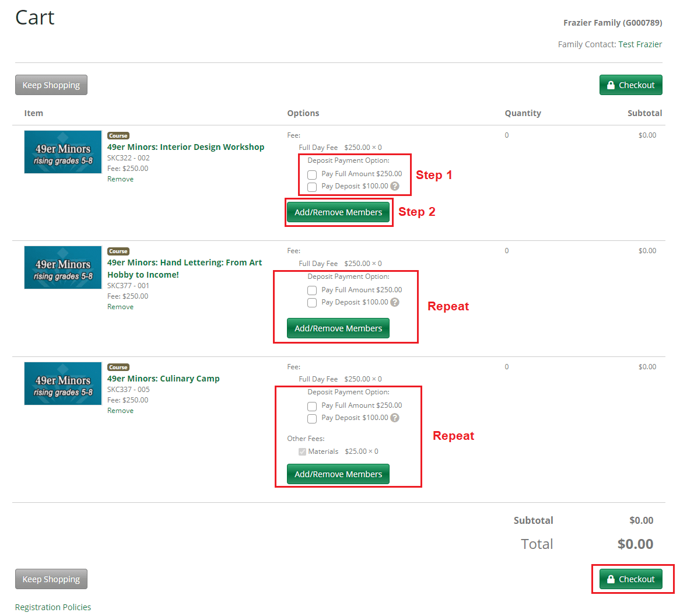Open the Registration Policies link
Screen dimensions: 687x616
(53, 607)
